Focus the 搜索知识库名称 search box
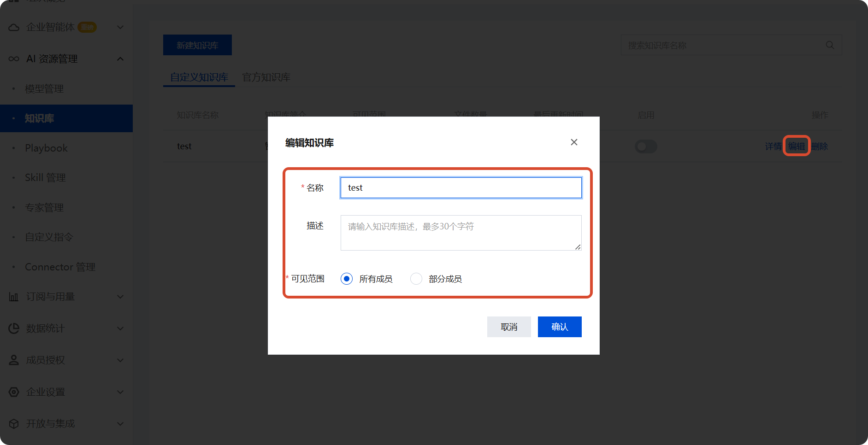Screen dimensions: 868x445 (731, 45)
